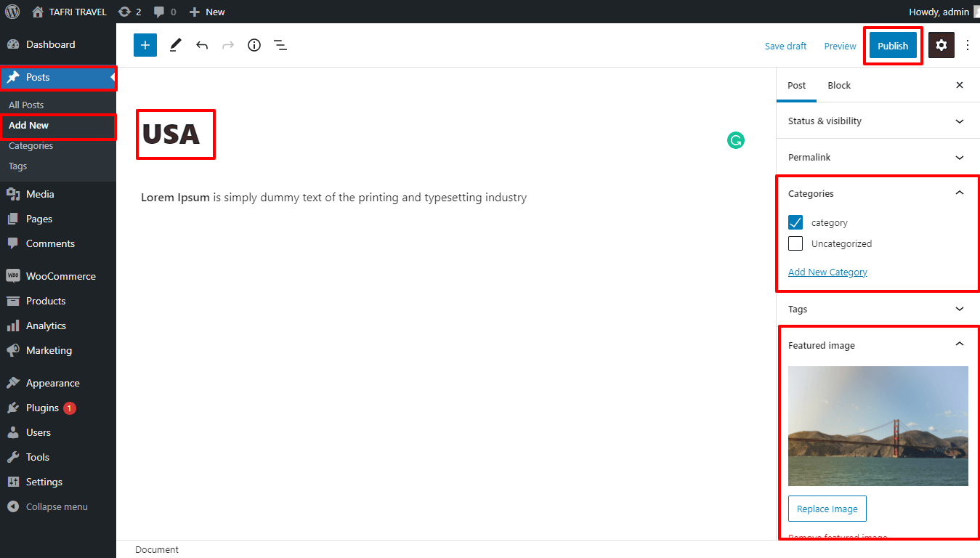Click the WordPress logo in the admin bar

click(x=12, y=11)
